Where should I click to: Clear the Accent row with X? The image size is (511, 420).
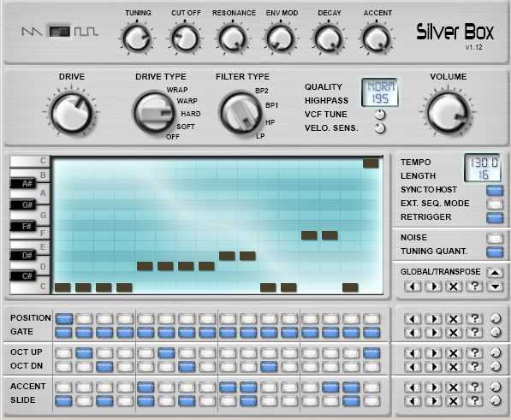pyautogui.click(x=454, y=387)
